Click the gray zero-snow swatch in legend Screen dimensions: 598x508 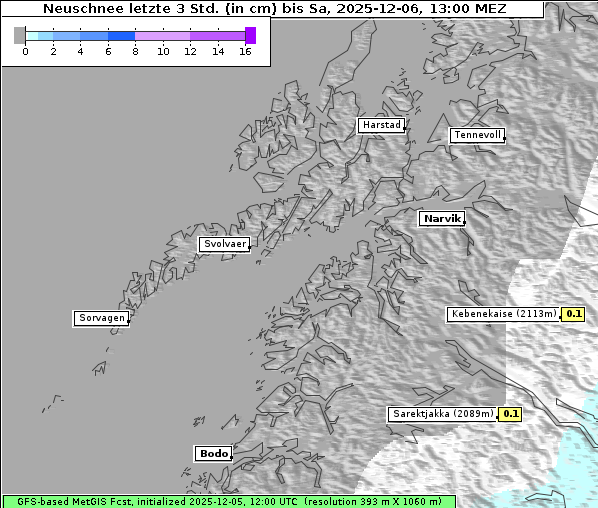pos(19,35)
